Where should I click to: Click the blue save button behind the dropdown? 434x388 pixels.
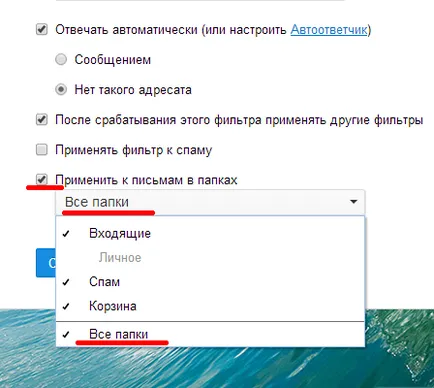click(46, 263)
